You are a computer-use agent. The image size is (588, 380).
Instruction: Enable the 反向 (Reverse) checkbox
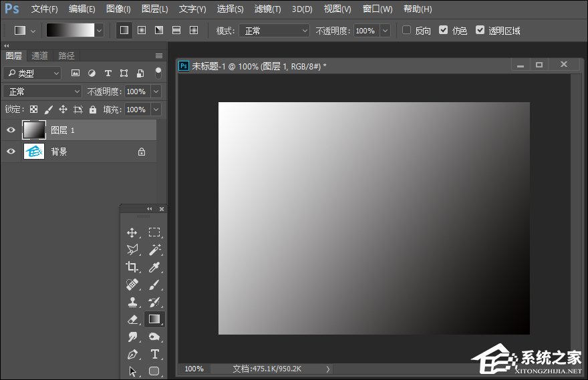(407, 31)
